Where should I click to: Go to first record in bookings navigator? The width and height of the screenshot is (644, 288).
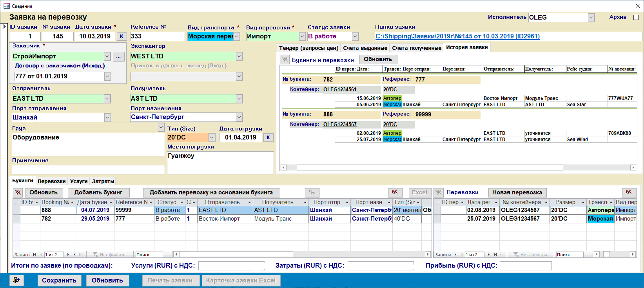coord(34,255)
